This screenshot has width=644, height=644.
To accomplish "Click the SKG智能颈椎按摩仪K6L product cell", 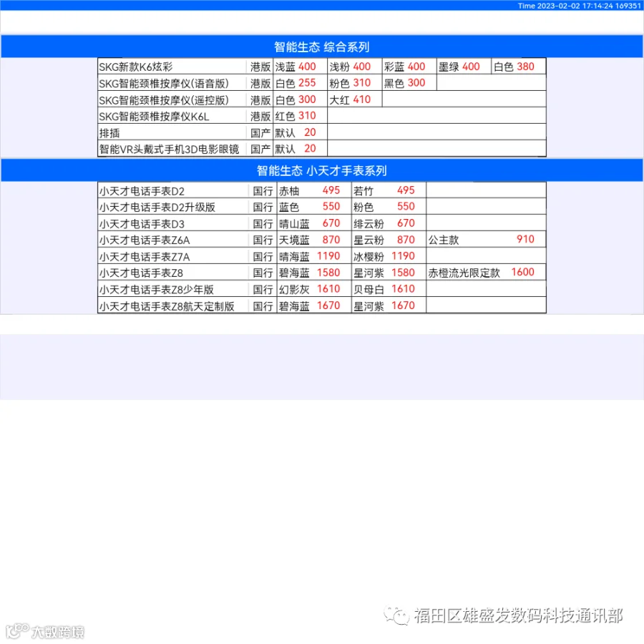I will point(172,116).
